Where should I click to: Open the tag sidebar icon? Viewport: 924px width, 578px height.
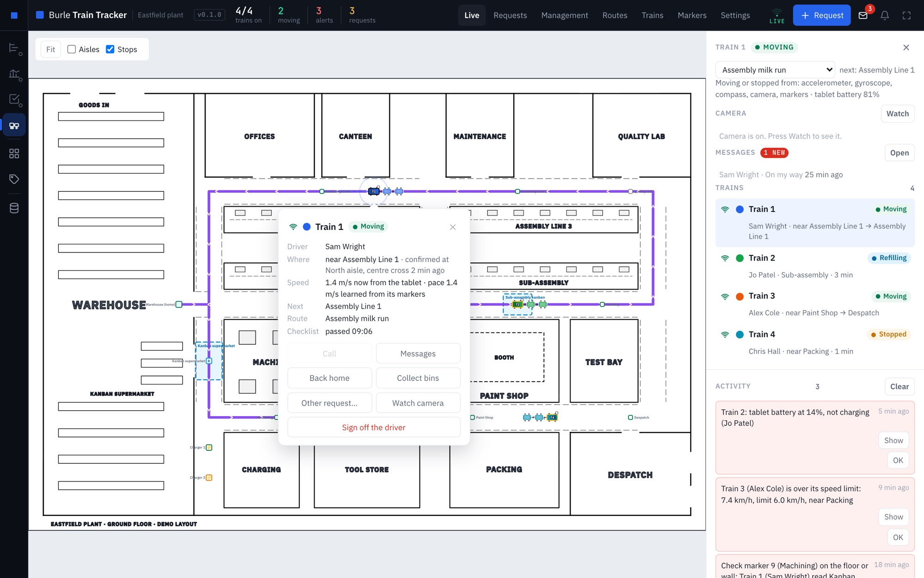(14, 179)
